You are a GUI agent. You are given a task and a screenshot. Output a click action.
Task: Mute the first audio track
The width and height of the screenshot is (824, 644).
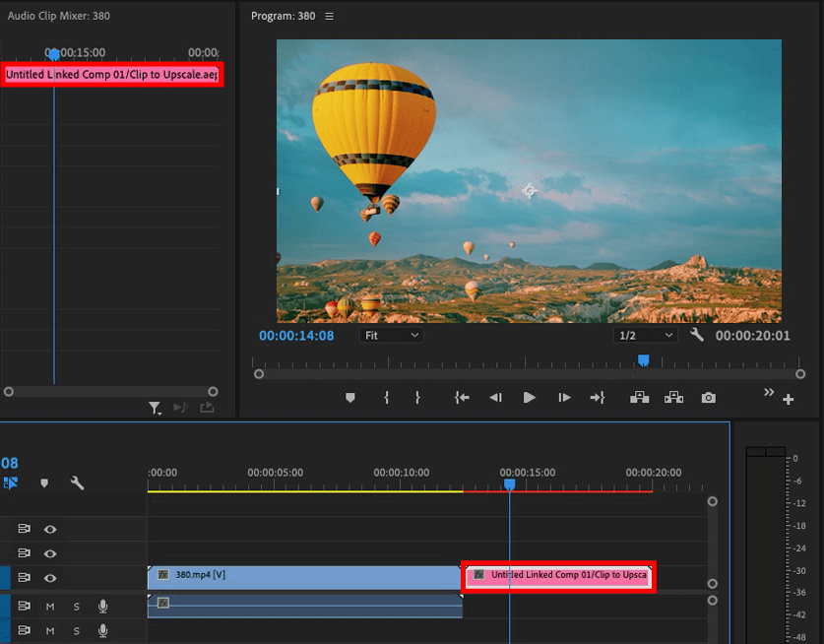tap(50, 607)
